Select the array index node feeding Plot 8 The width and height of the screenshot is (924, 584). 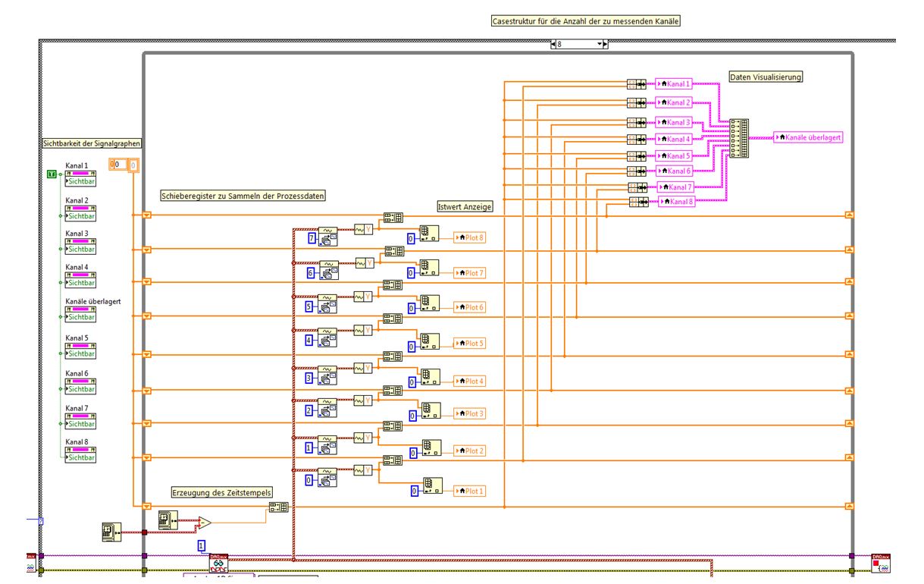(x=428, y=234)
